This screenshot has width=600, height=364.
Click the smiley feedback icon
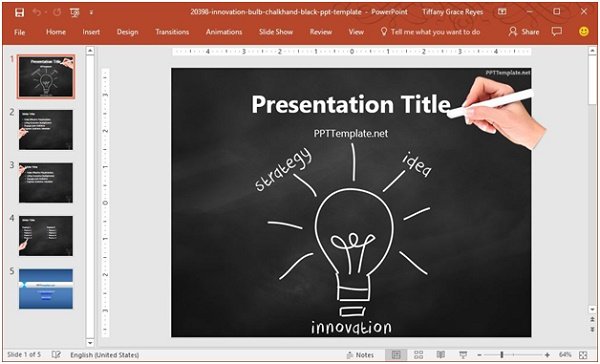[x=584, y=32]
